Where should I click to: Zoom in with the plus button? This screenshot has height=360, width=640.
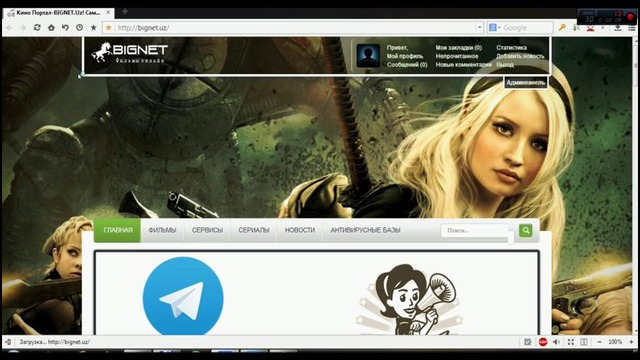pos(631,342)
